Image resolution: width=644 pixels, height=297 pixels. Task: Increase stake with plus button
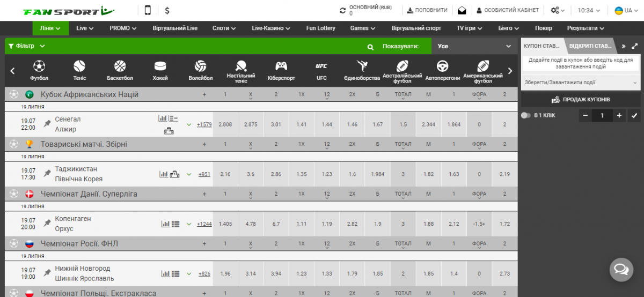click(619, 115)
